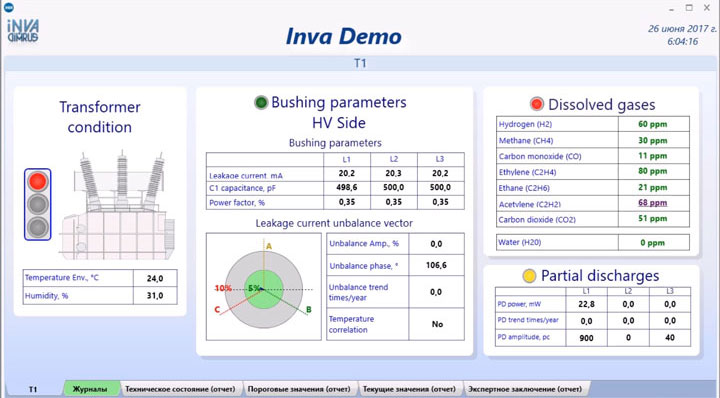Viewport: 720px width, 398px height.
Task: Click the T1 header bar
Action: 360,63
